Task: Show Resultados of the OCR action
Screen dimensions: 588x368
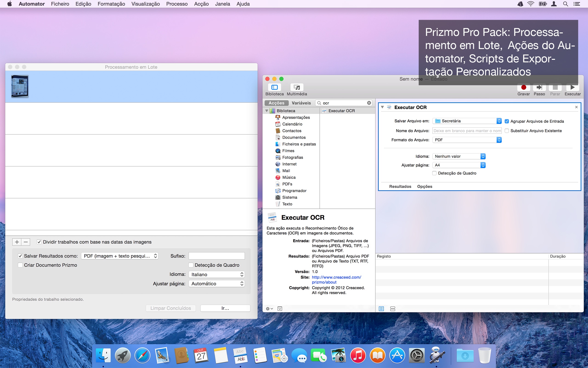Action: (400, 187)
